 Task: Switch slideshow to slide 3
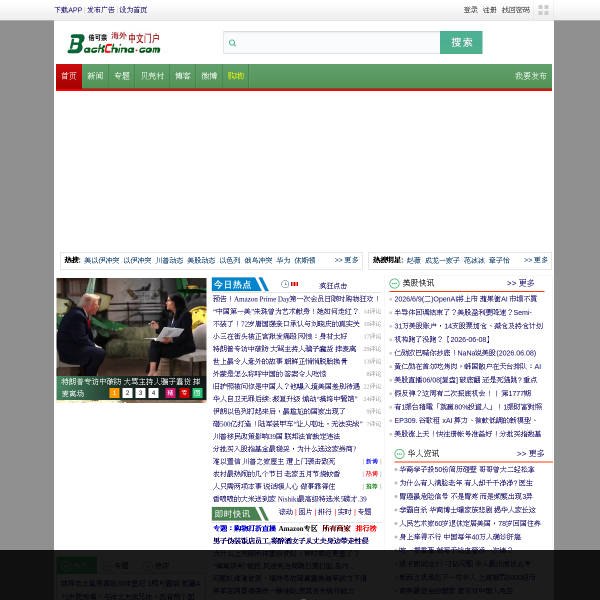coord(140,393)
